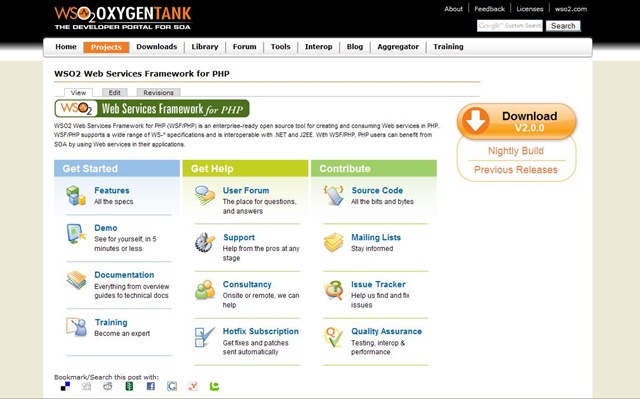
Task: Click the Documentation stacked pages icon
Action: pyautogui.click(x=77, y=280)
